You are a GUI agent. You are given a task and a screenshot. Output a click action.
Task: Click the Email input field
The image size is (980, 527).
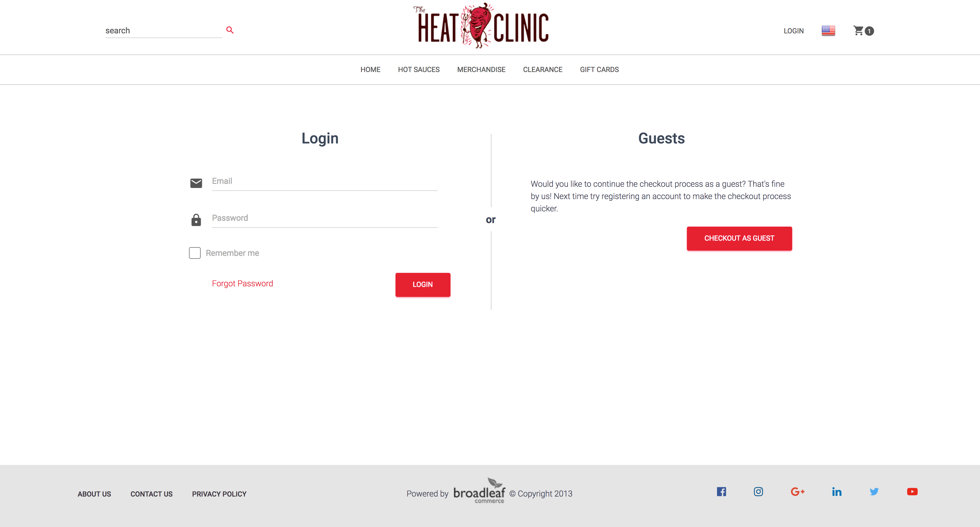324,181
